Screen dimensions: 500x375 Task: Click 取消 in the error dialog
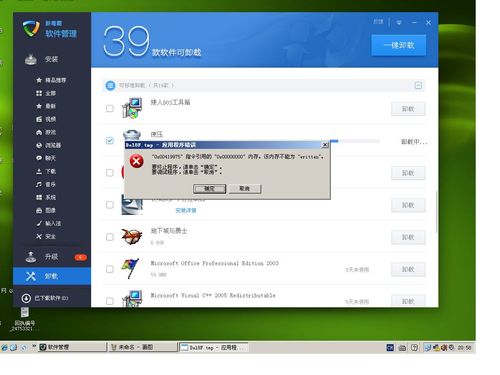click(245, 189)
